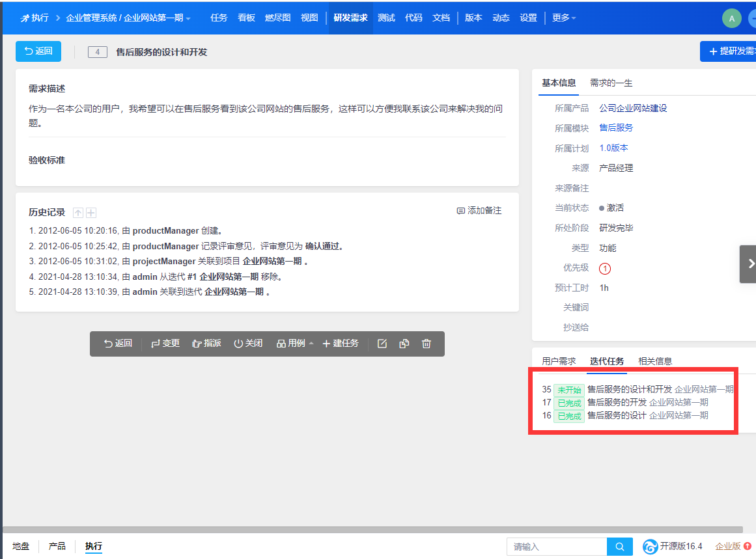Click the edit story pencil icon
Screen dimensions: 756x559
pyautogui.click(x=382, y=344)
